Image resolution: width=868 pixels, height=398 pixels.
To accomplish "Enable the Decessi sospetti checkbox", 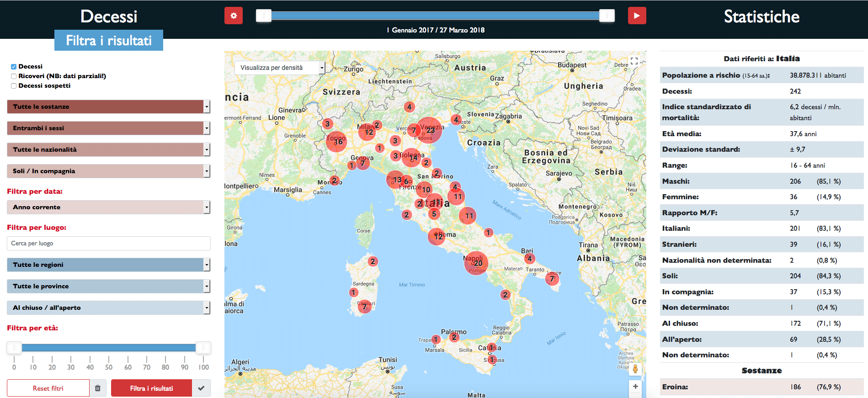I will pyautogui.click(x=14, y=86).
